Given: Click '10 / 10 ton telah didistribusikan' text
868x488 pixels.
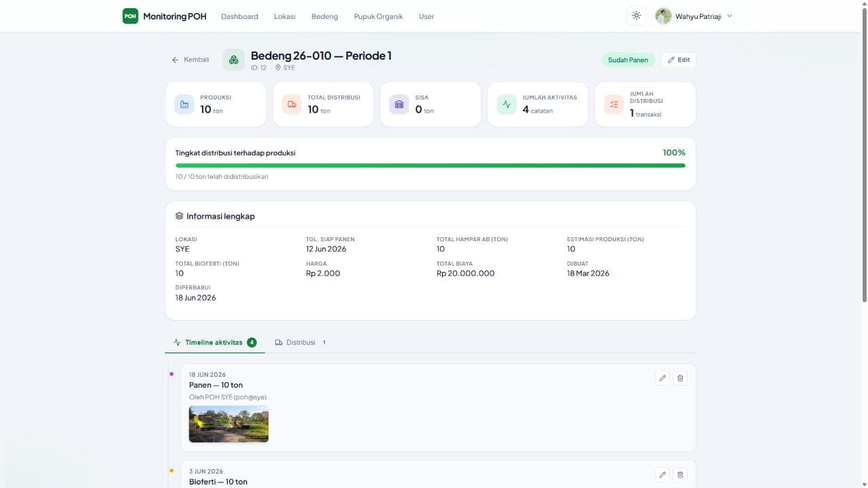Looking at the screenshot, I should (x=222, y=176).
